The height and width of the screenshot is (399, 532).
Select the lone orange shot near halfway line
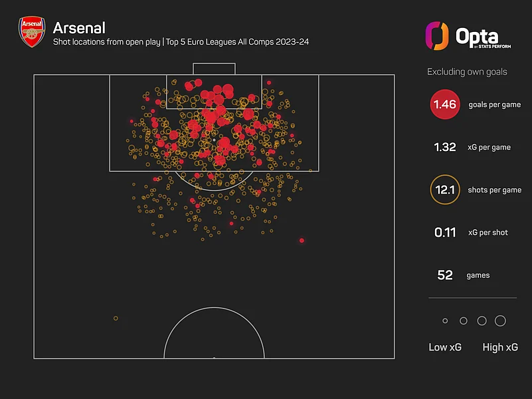click(116, 319)
